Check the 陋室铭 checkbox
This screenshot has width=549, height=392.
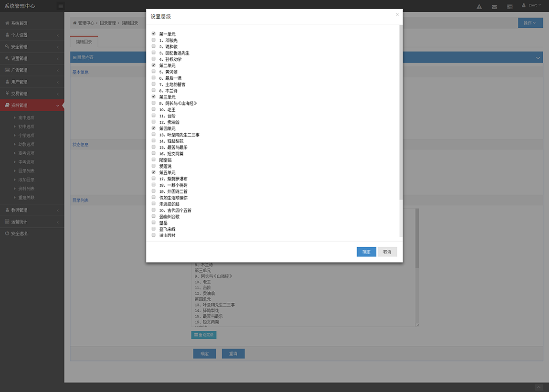(x=154, y=160)
